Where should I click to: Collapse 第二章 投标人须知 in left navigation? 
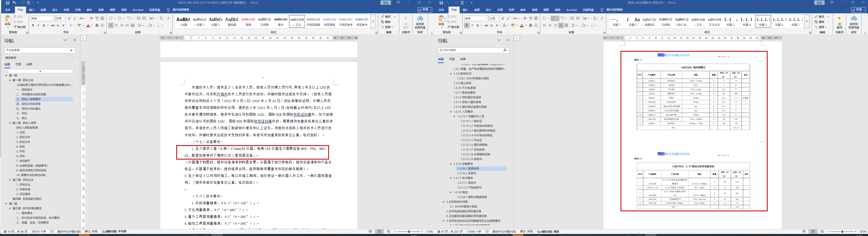tap(10, 123)
